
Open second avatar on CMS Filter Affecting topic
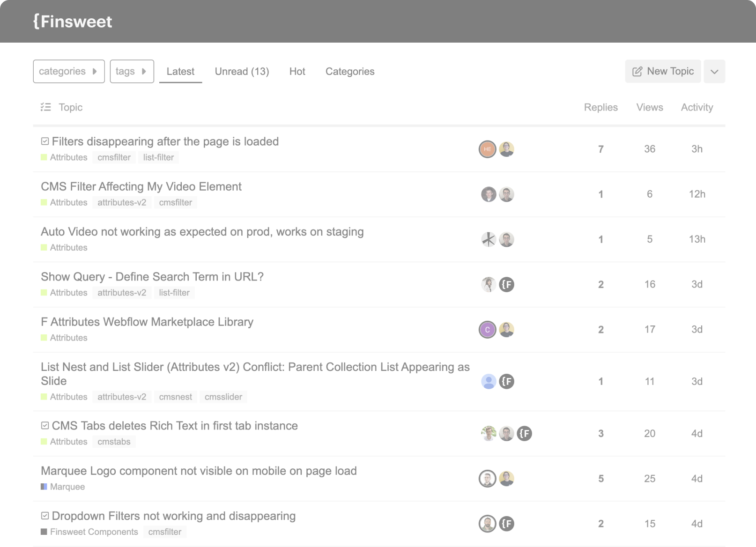(506, 194)
